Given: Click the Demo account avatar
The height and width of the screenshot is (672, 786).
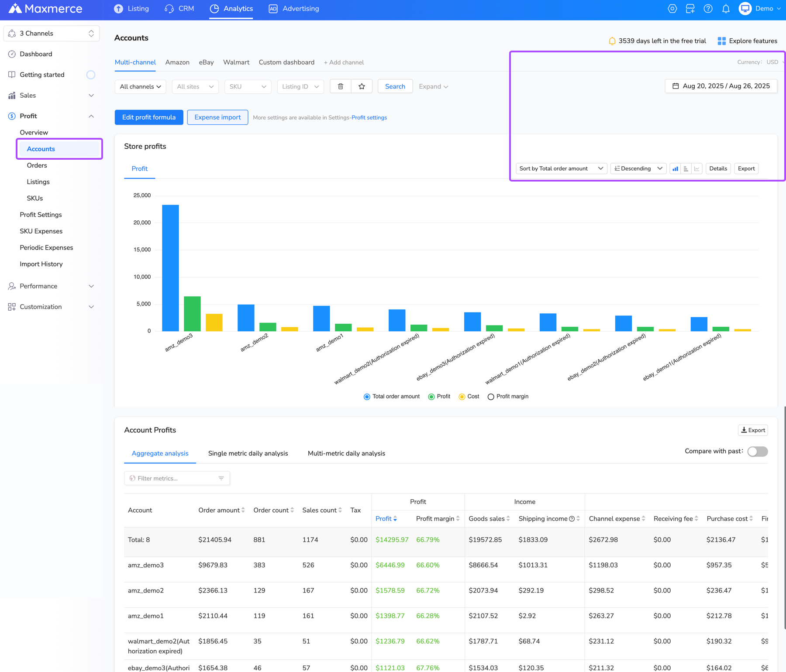Looking at the screenshot, I should click(x=745, y=9).
